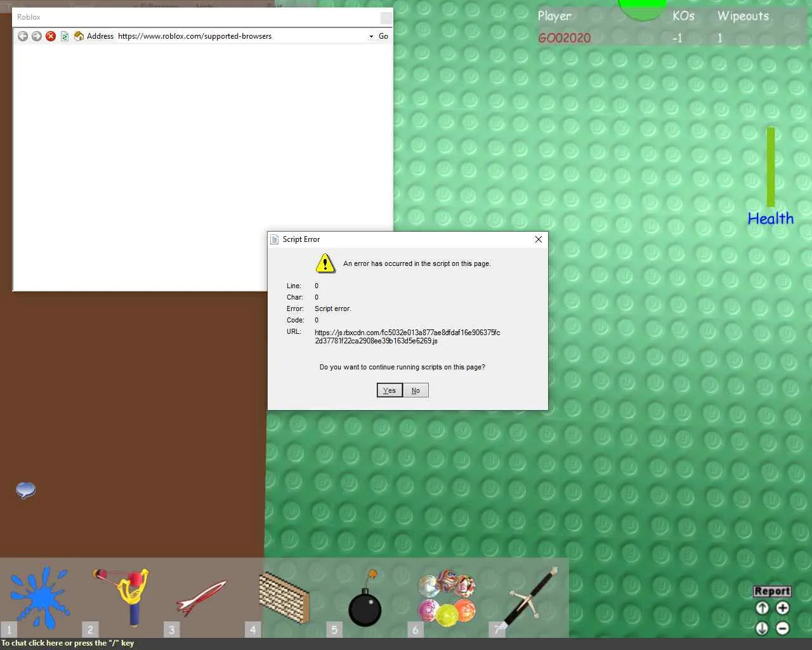
Task: Click No to stop running scripts
Action: click(416, 390)
